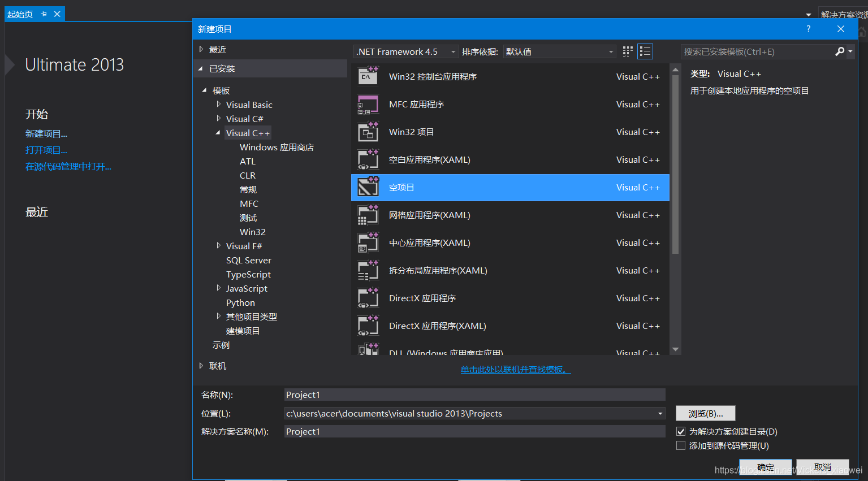
Task: Switch to small icons view
Action: (x=628, y=51)
